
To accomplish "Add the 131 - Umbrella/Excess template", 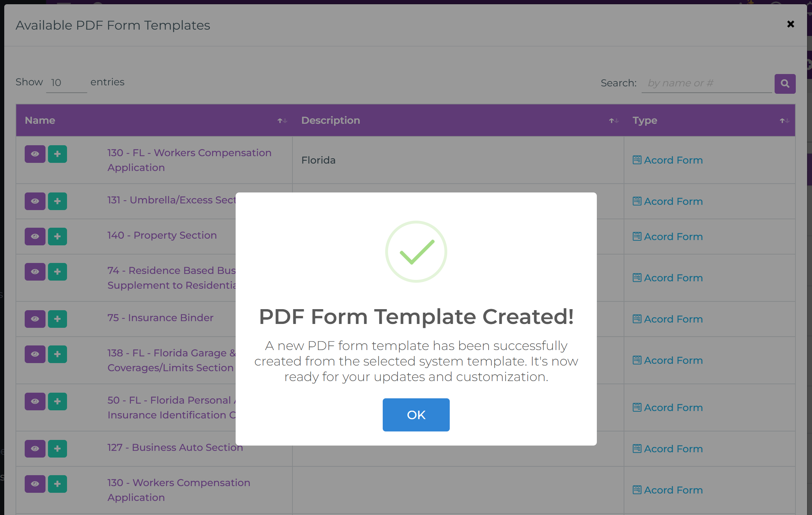I will pyautogui.click(x=57, y=201).
